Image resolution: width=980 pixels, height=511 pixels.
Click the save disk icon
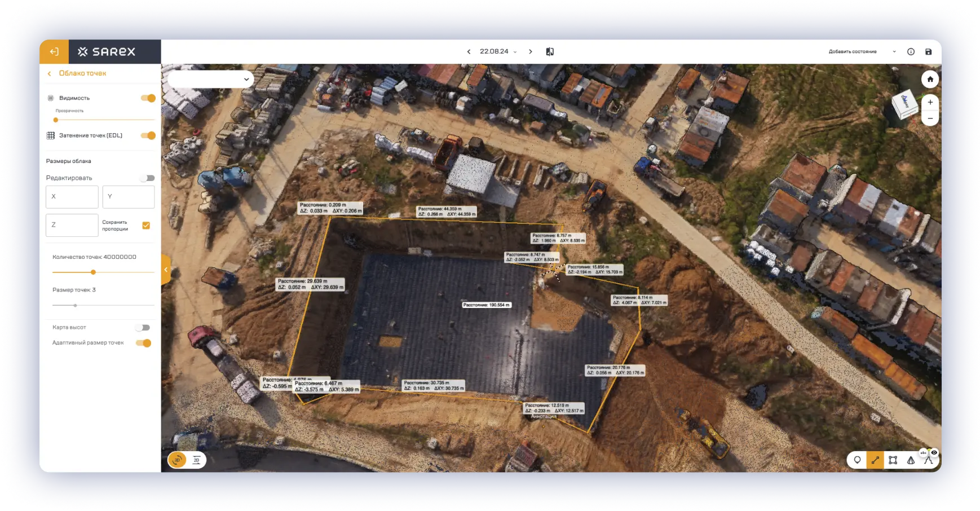click(x=928, y=52)
